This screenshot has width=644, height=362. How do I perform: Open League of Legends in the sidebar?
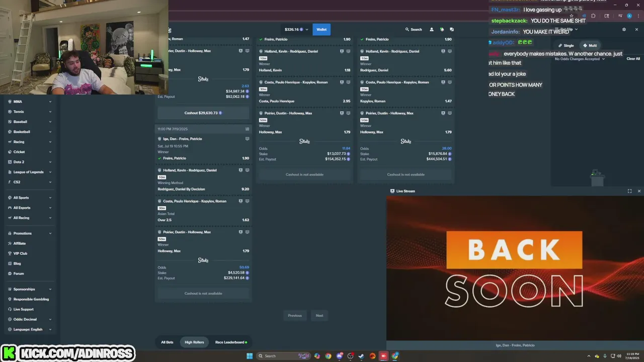29,172
